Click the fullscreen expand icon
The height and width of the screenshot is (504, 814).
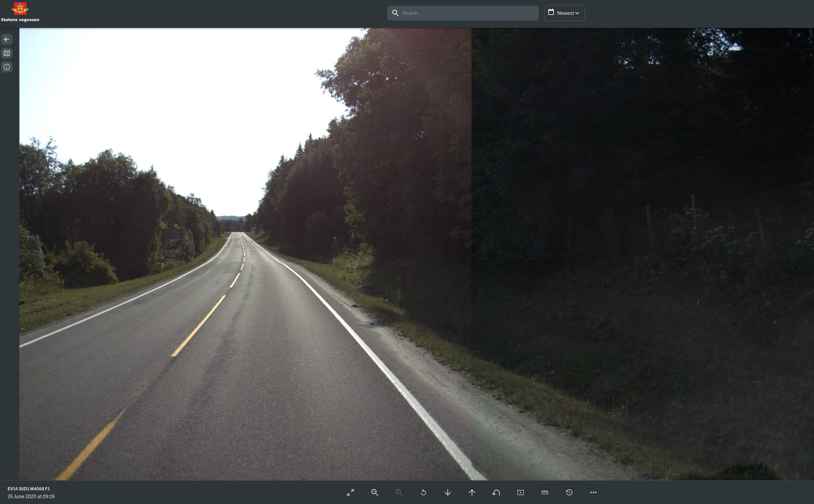point(350,492)
